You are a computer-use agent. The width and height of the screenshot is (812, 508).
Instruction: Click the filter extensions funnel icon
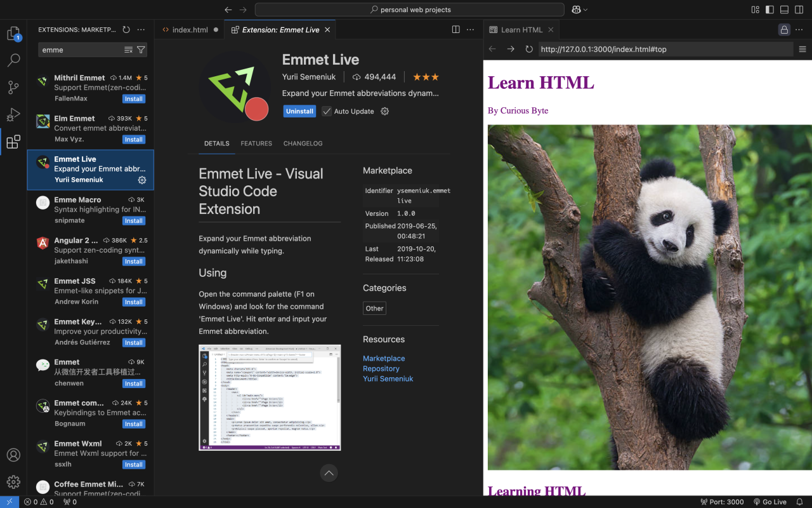[x=141, y=50]
